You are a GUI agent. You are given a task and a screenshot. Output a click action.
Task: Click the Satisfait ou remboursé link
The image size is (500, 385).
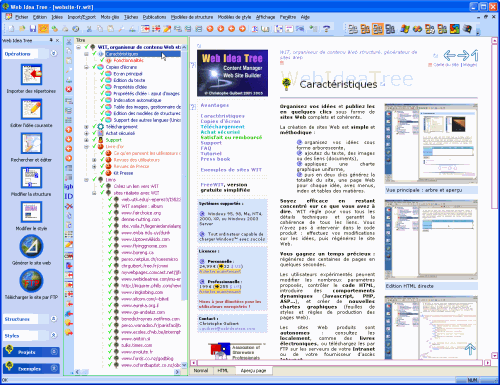(231, 137)
